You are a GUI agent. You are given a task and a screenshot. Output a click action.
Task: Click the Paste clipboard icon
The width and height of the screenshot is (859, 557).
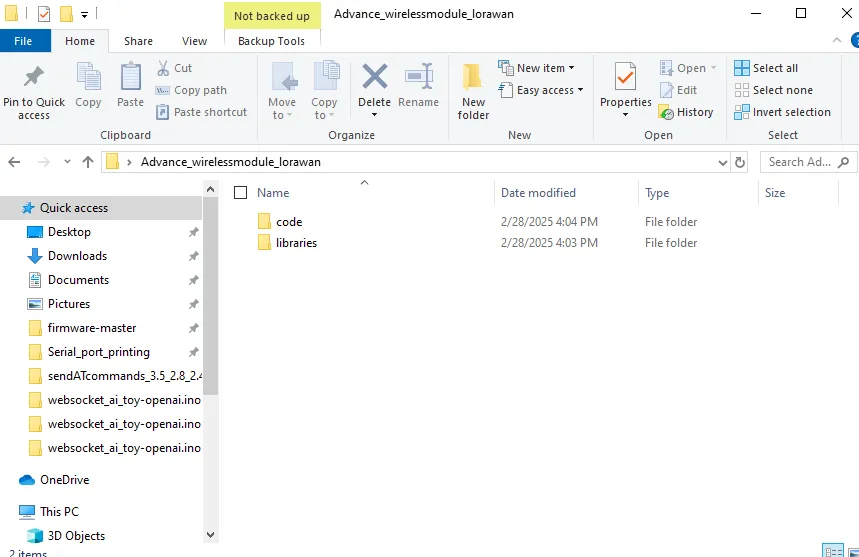[130, 77]
